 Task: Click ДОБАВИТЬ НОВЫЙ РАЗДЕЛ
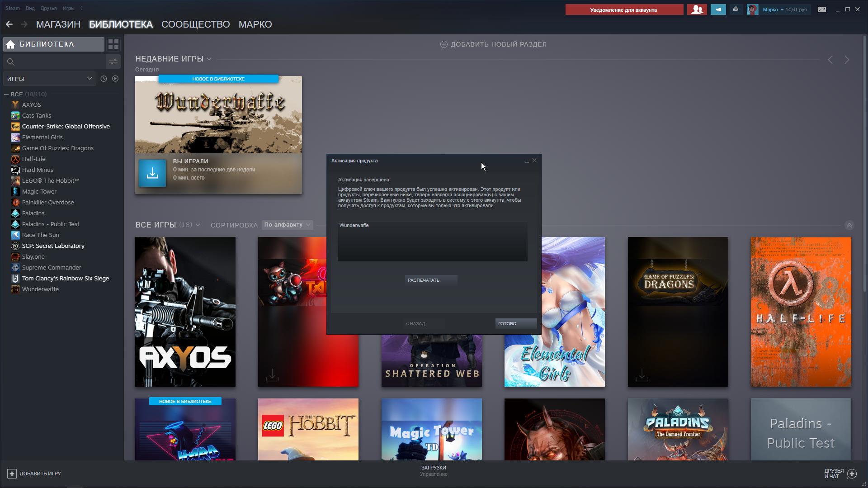(499, 44)
